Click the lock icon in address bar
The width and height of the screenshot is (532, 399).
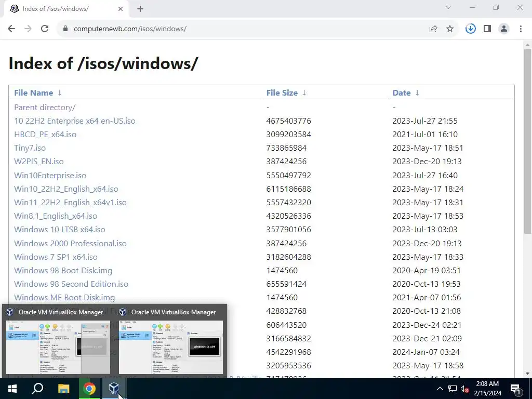[x=65, y=29]
